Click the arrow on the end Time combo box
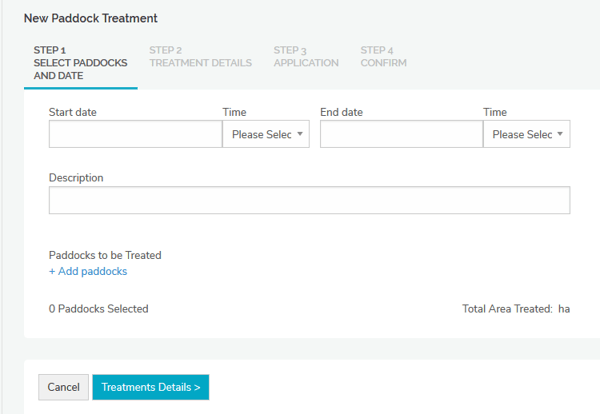This screenshot has width=600, height=414. (560, 134)
